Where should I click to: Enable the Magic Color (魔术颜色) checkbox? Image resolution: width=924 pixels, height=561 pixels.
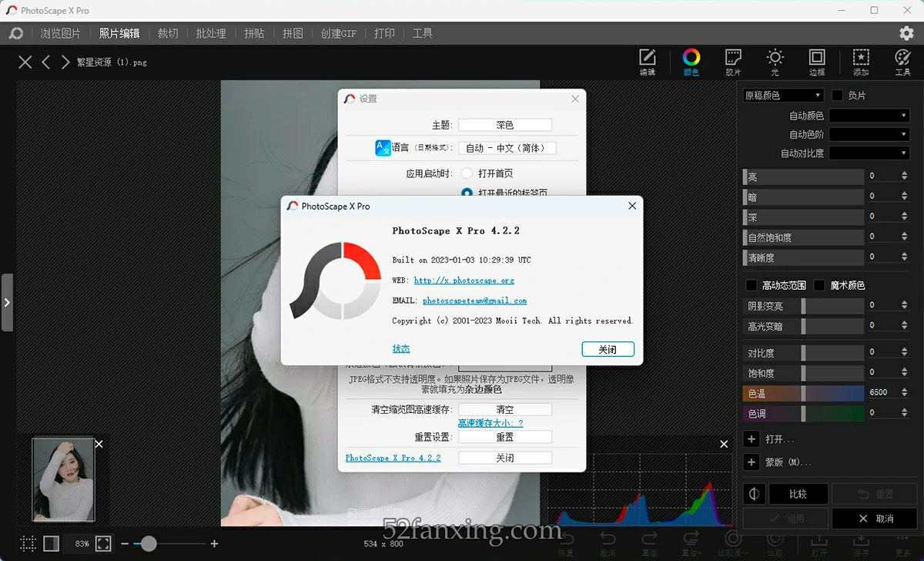(x=819, y=285)
